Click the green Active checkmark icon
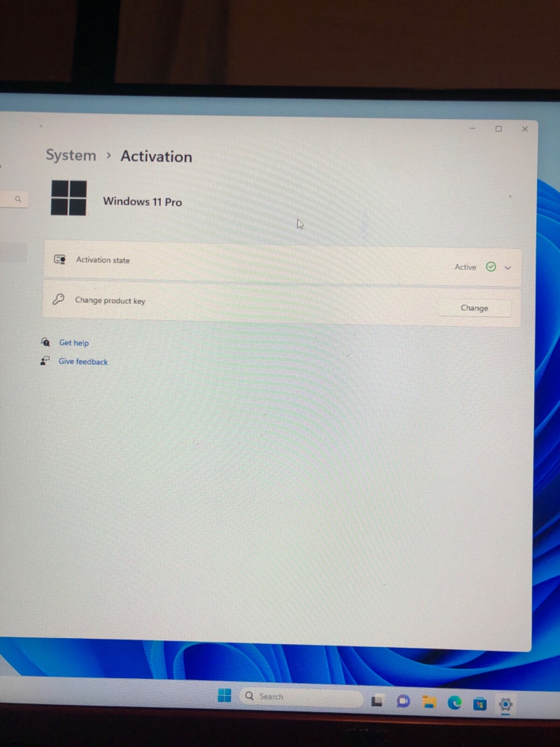The width and height of the screenshot is (560, 747). 491,267
